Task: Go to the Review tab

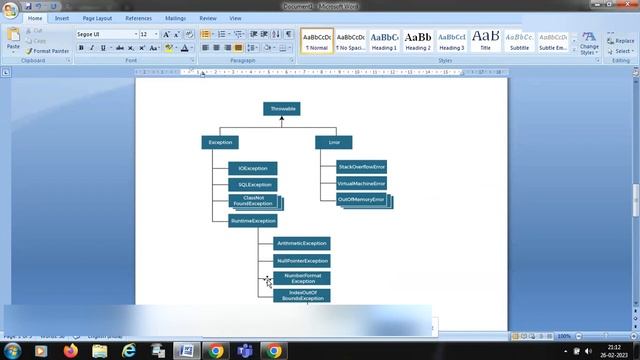Action: pyautogui.click(x=208, y=18)
